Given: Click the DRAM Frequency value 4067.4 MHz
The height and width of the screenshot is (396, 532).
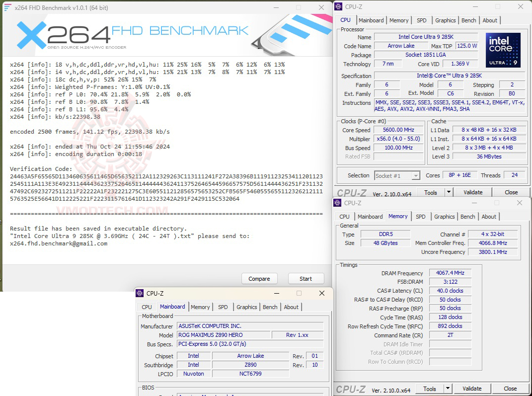Looking at the screenshot, I should pyautogui.click(x=450, y=273).
